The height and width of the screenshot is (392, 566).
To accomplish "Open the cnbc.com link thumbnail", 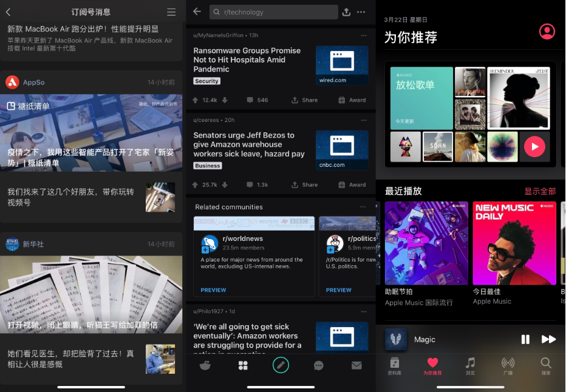I will (x=342, y=150).
